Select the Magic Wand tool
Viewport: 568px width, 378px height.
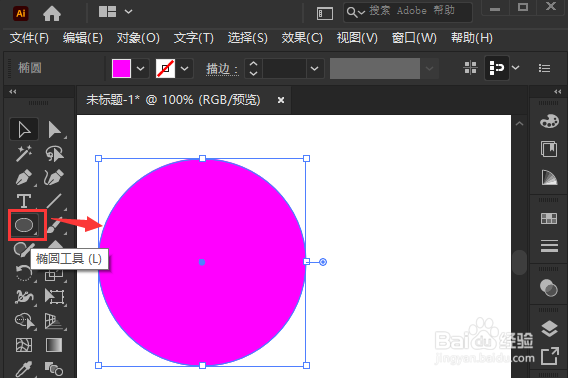tap(24, 153)
